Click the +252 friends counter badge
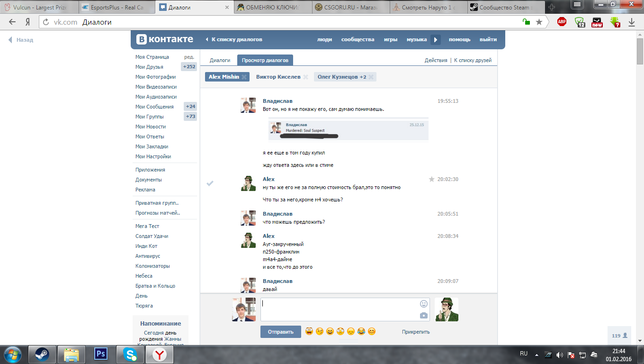This screenshot has width=644, height=364. coord(189,67)
